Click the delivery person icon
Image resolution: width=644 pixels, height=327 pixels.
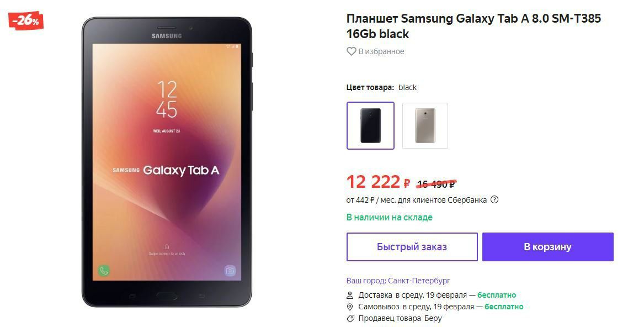(350, 296)
